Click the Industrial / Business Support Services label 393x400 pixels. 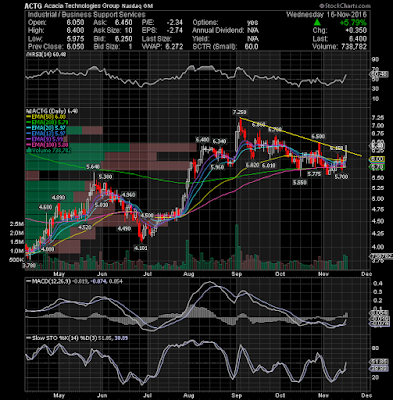pyautogui.click(x=86, y=15)
